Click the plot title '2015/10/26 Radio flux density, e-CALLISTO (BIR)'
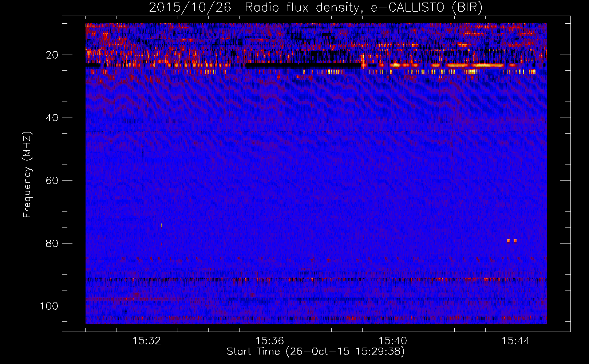 coord(316,7)
